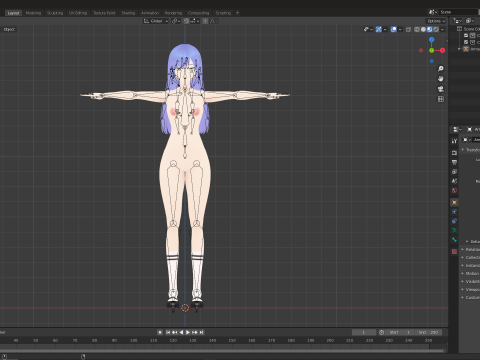Viewport: 480px width, 360px height.
Task: Open the overlays settings dropdown arrow
Action: point(400,29)
